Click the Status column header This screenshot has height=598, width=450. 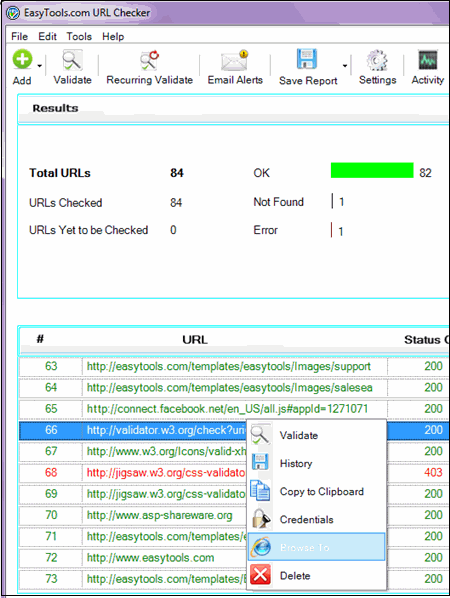[426, 339]
